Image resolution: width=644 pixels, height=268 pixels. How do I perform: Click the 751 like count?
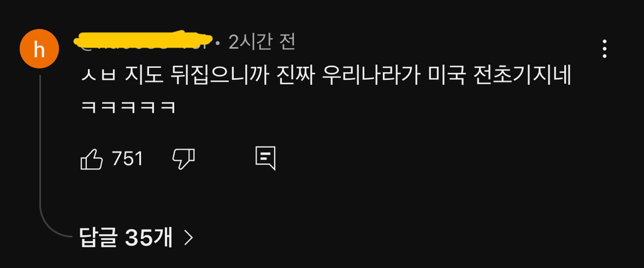tap(127, 159)
